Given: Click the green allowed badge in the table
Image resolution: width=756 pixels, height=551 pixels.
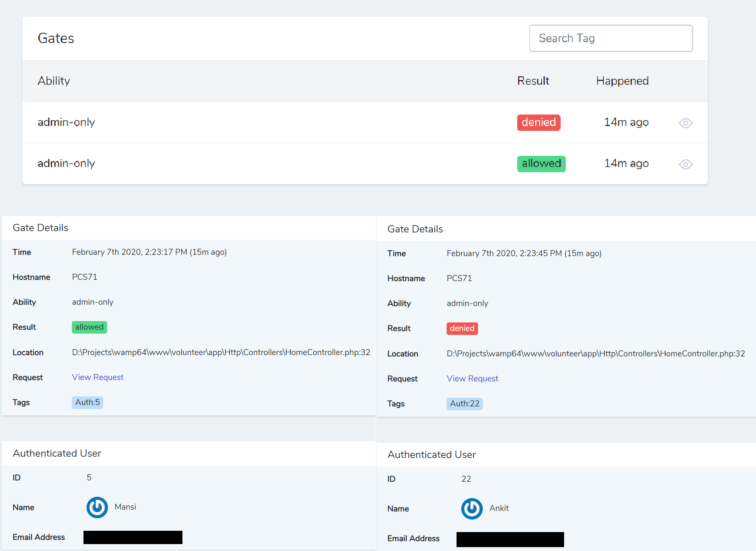Looking at the screenshot, I should tap(541, 164).
